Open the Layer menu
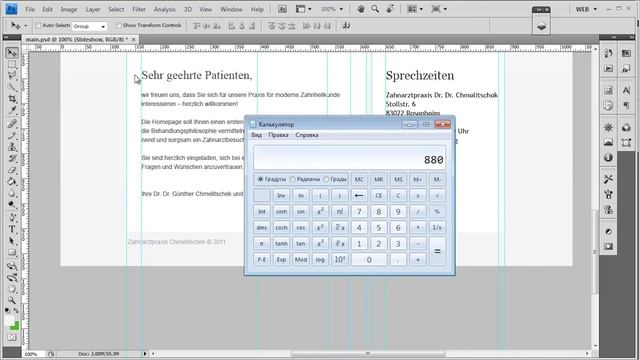This screenshot has height=360, width=640. pos(93,9)
